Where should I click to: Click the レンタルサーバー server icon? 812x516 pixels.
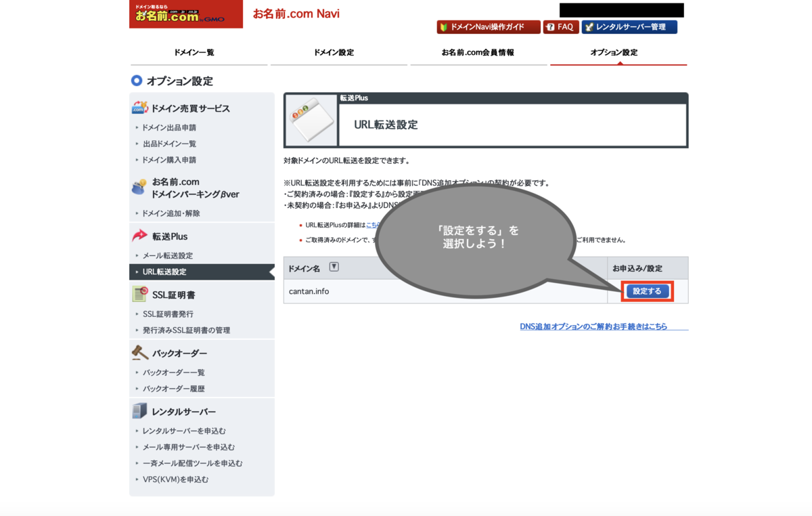139,411
